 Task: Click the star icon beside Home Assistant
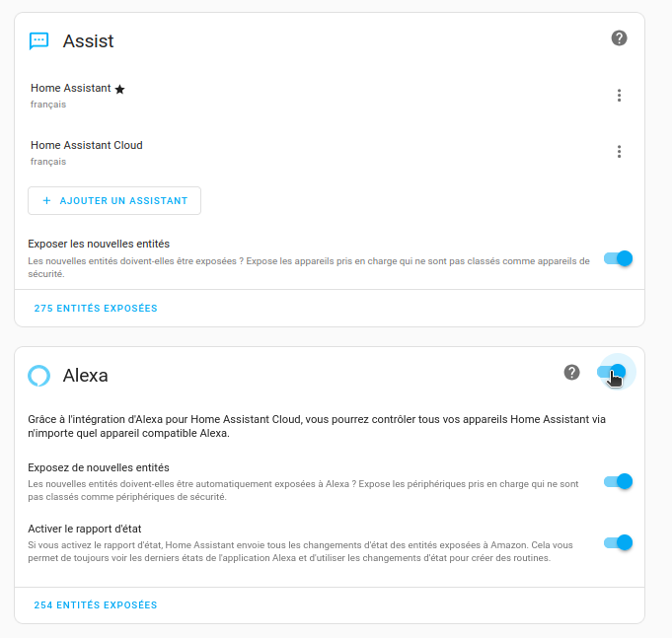120,89
